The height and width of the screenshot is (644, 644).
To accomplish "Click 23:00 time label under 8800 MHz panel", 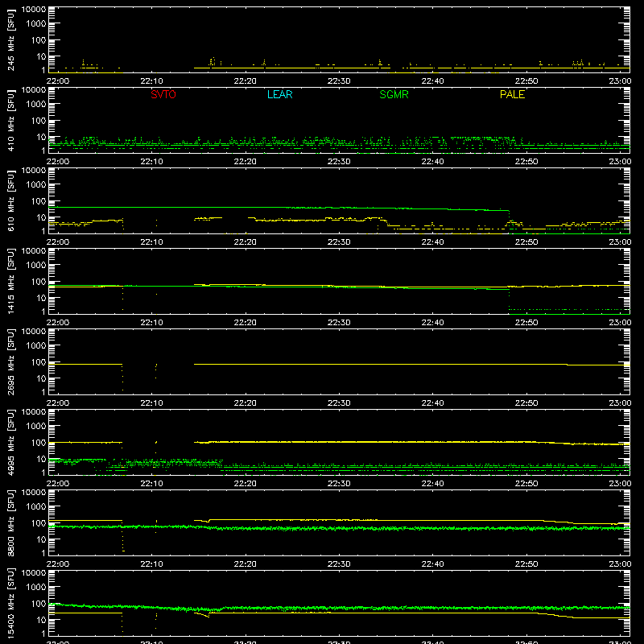I will click(620, 564).
